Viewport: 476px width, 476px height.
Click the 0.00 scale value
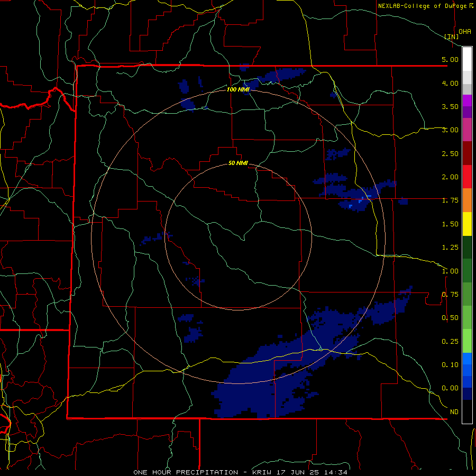[x=450, y=388]
